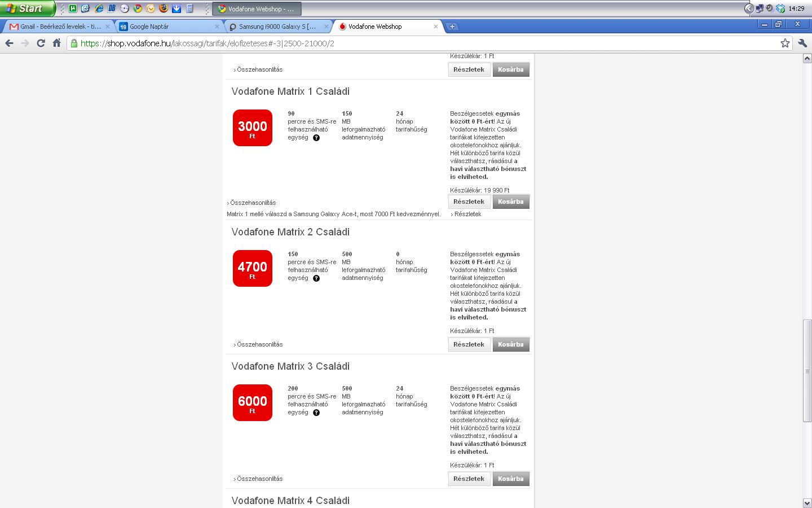
Task: Close the Google Naptár tab
Action: 217,27
